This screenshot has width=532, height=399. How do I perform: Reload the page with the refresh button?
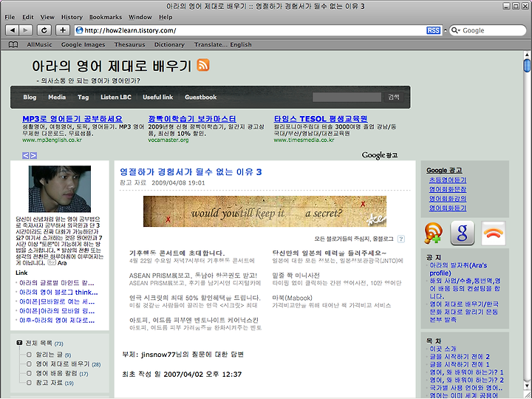pyautogui.click(x=44, y=30)
